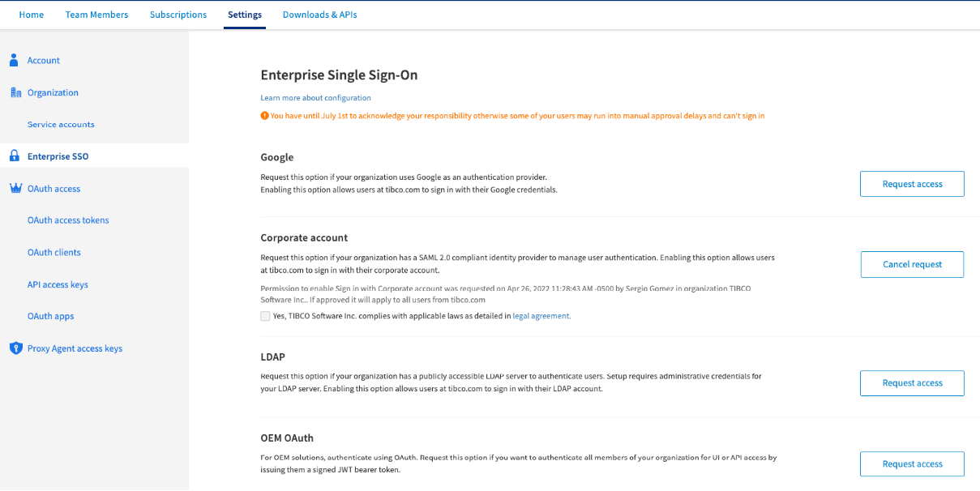Image resolution: width=980 pixels, height=491 pixels.
Task: Cancel the Corporate account request
Action: [x=912, y=264]
